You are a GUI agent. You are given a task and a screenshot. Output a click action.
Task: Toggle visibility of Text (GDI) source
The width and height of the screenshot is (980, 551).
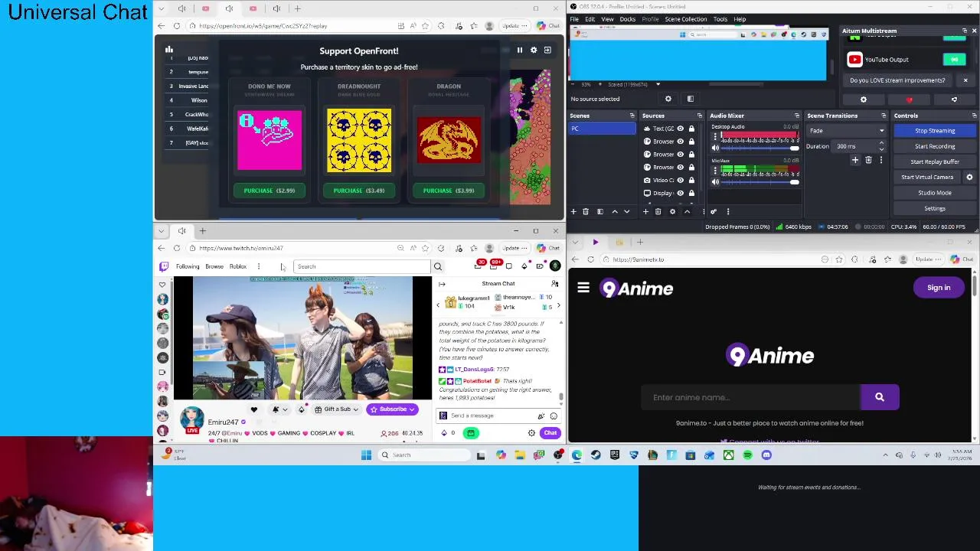(680, 129)
